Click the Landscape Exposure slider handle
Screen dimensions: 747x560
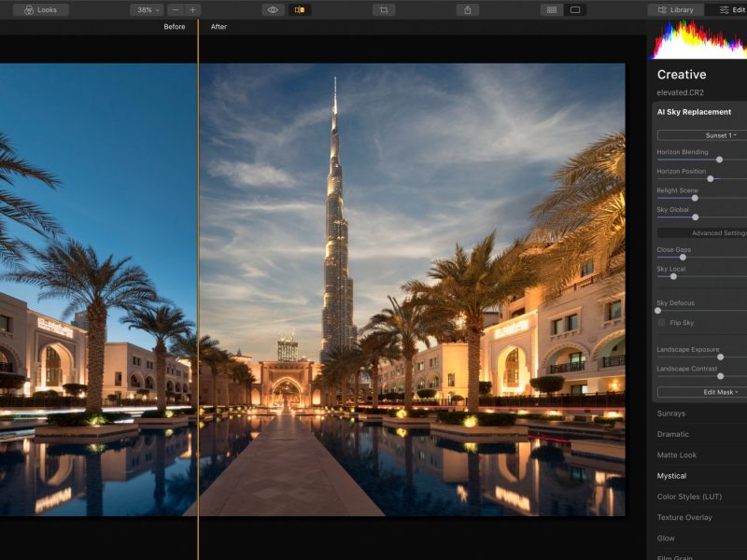pyautogui.click(x=720, y=357)
